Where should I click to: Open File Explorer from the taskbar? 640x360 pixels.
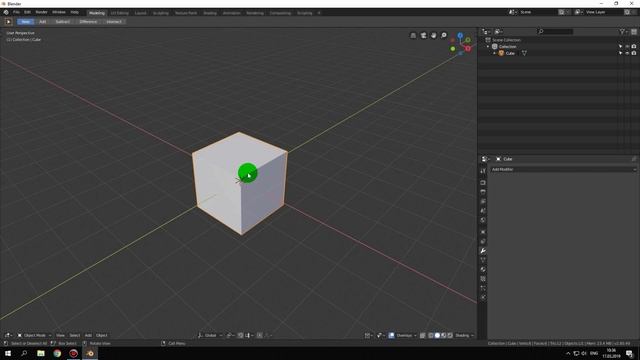pos(41,353)
